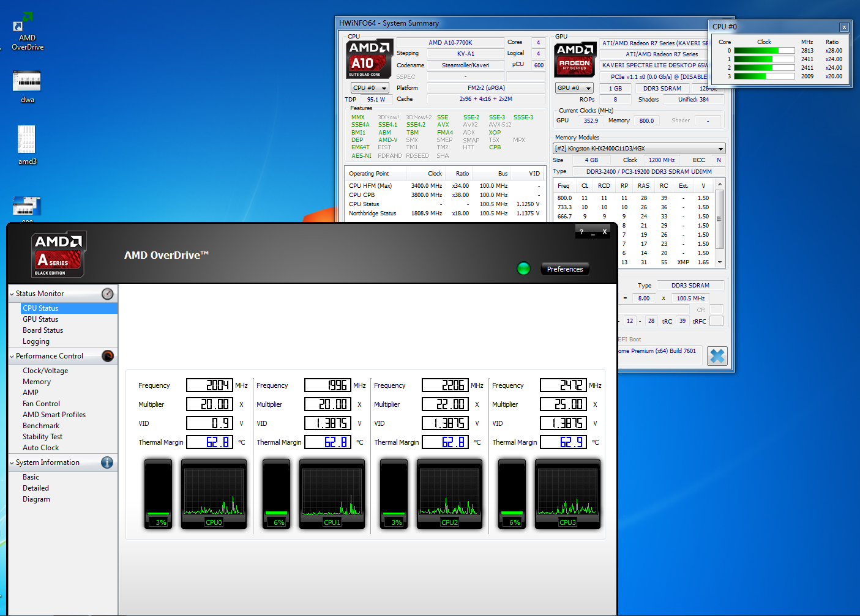The image size is (860, 616).
Task: Click the OverDrive help question mark
Action: click(x=581, y=232)
